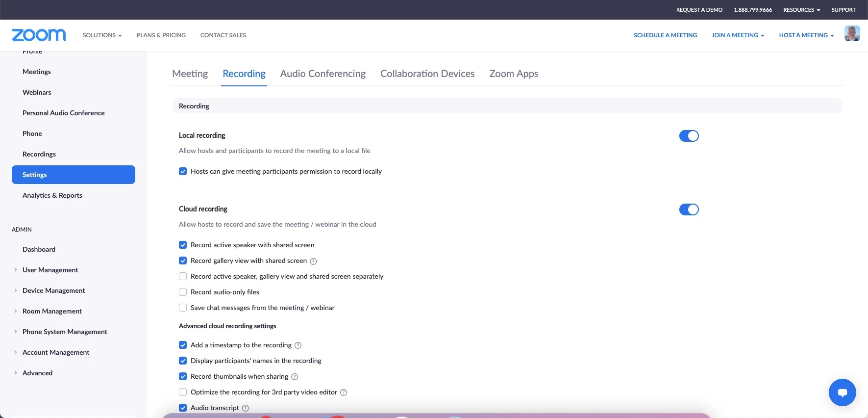Uncheck Add a timestamp to the recording
The image size is (868, 418).
pyautogui.click(x=183, y=345)
